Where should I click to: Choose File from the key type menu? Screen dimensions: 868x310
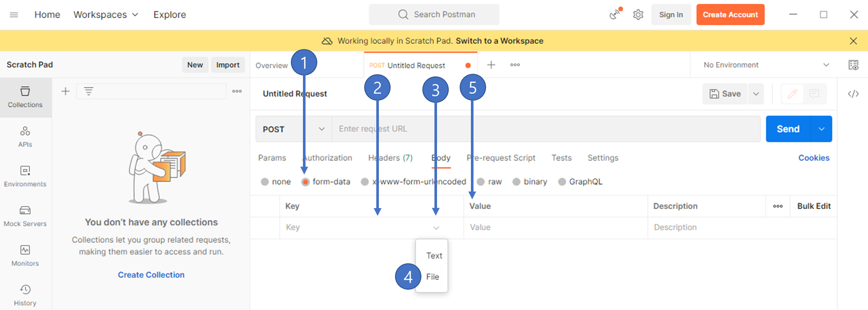(432, 277)
